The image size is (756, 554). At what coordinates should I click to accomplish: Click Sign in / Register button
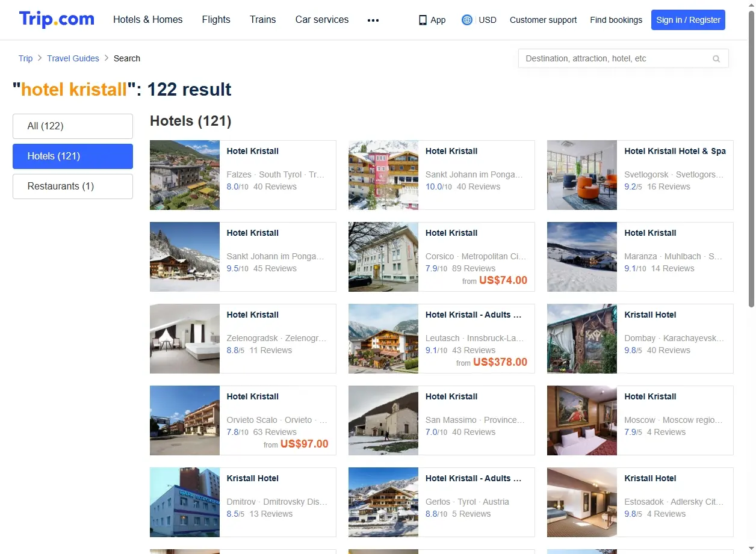click(x=688, y=20)
